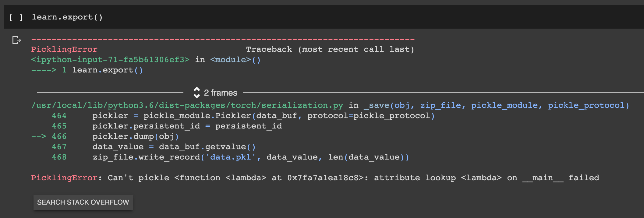Viewport: 644px width, 218px height.
Task: Click 'Traceback (most recent call last)' text
Action: tap(330, 49)
